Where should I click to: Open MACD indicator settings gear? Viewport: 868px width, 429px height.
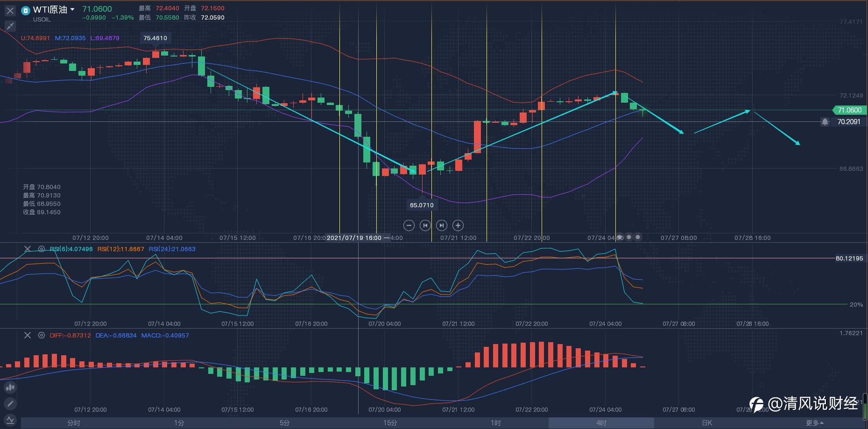coord(42,335)
